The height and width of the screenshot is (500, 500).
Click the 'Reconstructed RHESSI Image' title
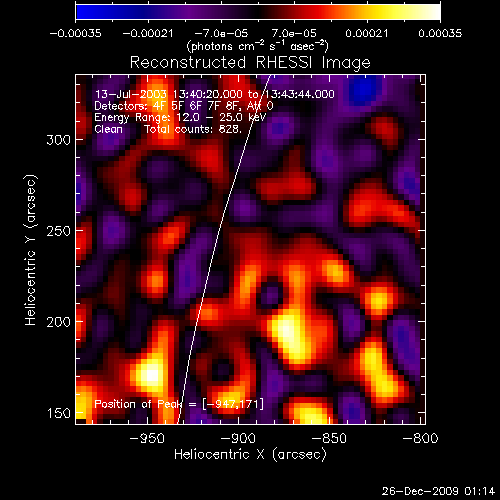[x=250, y=63]
